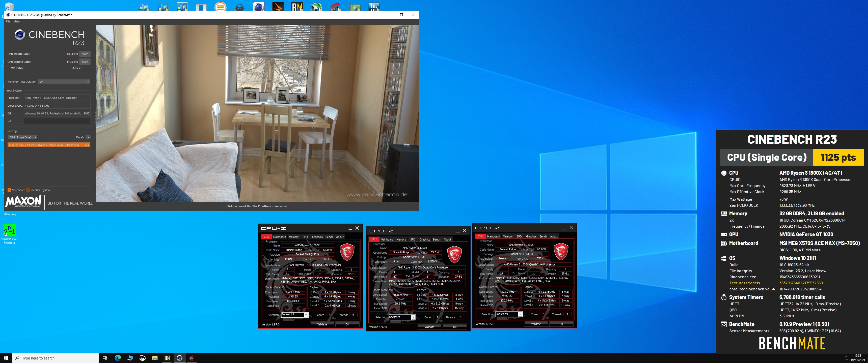Open the File menu in Cinebench
This screenshot has height=363, width=868.
click(x=8, y=21)
